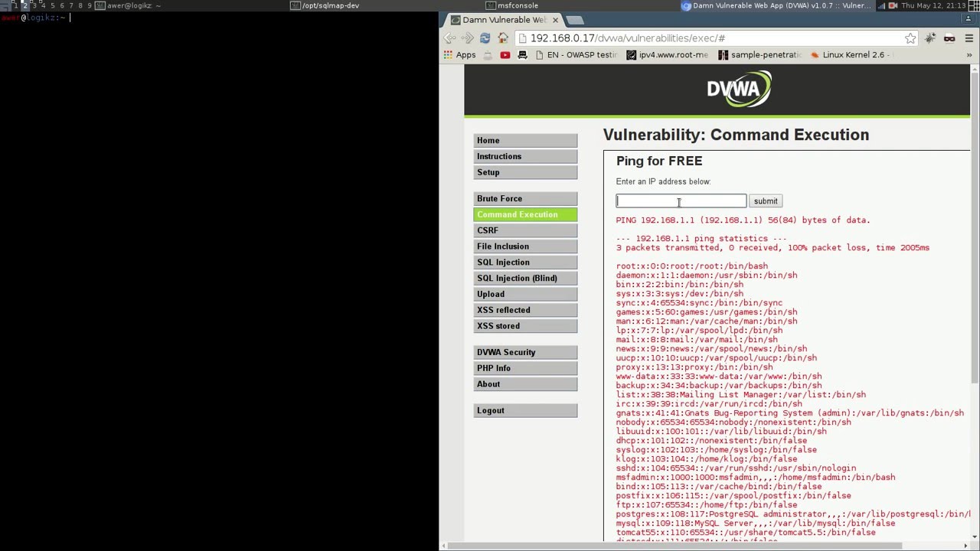Open the YouTube bookmark icon
The width and height of the screenshot is (980, 551).
pyautogui.click(x=505, y=55)
